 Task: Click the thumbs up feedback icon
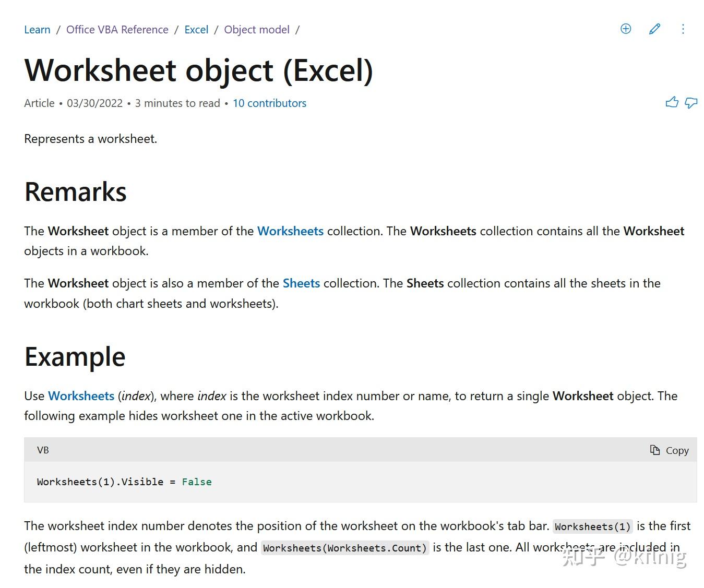point(672,102)
